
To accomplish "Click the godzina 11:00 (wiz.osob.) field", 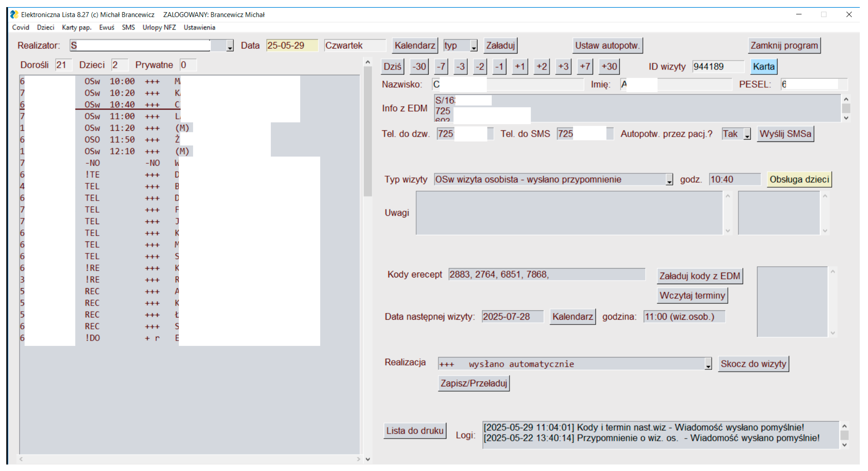I will coord(684,317).
